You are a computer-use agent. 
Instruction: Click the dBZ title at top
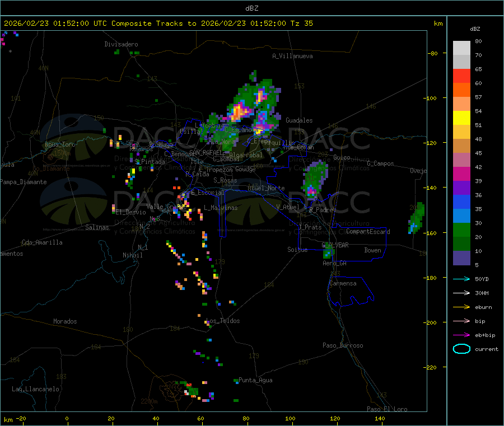[251, 8]
